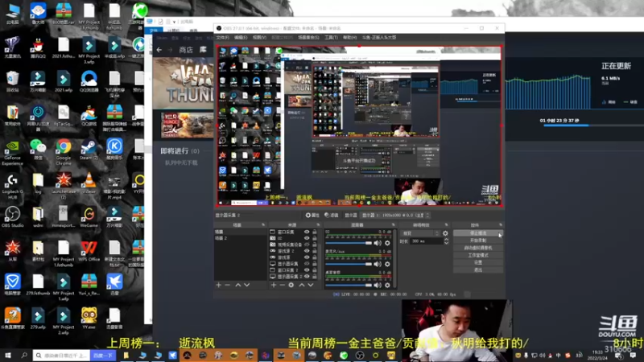Move selected source up with arrow icon

[x=301, y=285]
